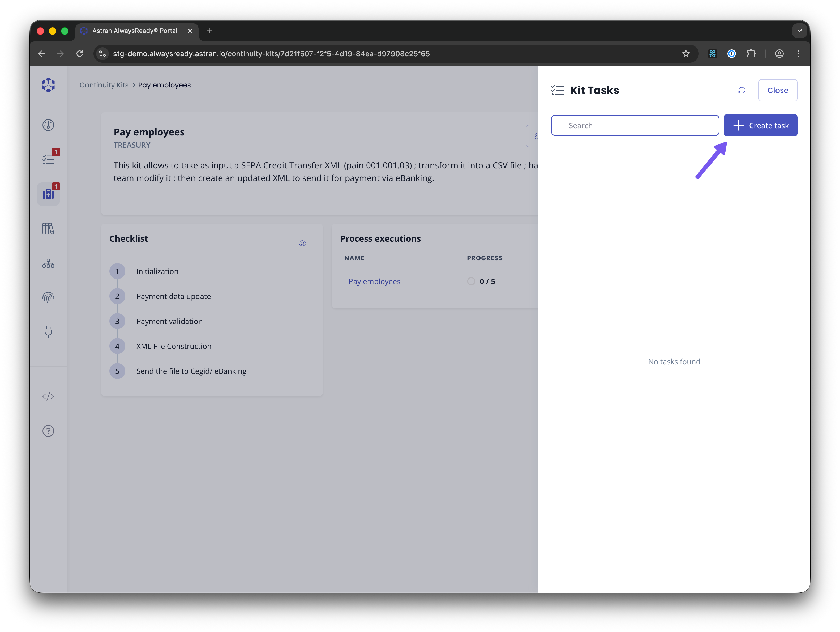Screen dimensions: 840x632
Task: Create a new task with Create task button
Action: (760, 125)
